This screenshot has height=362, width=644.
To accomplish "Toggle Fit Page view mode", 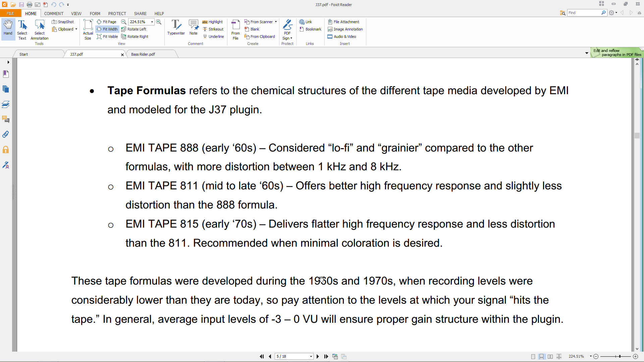I will pos(107,22).
